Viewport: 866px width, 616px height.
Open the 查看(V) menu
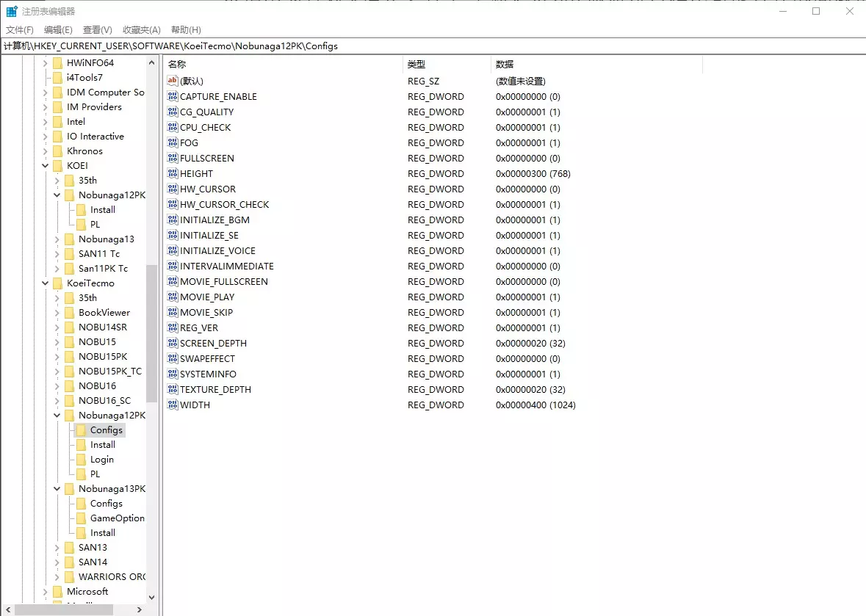(x=97, y=30)
